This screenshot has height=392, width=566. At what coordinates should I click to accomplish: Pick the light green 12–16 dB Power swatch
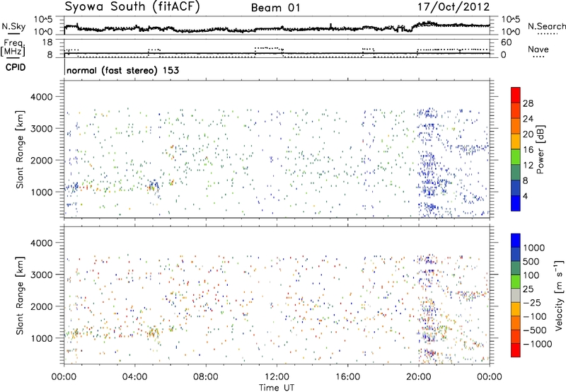(x=516, y=156)
